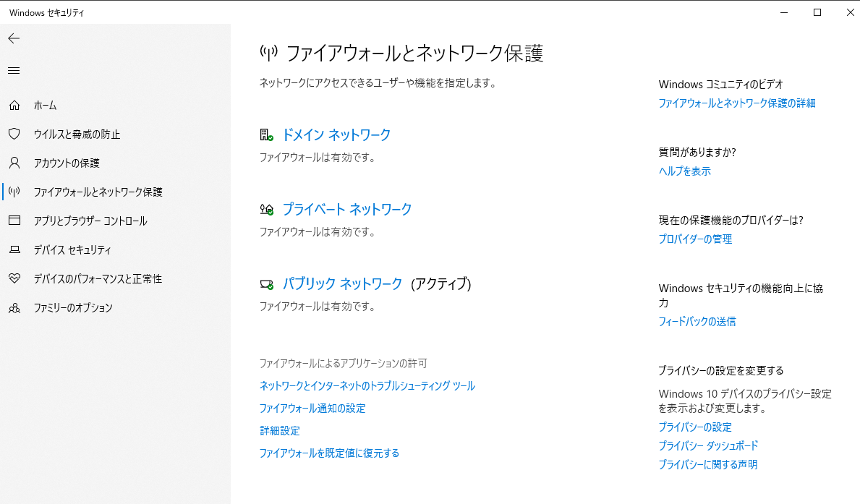Screen dimensions: 860x504
Task: Click the public network icon
Action: click(267, 284)
